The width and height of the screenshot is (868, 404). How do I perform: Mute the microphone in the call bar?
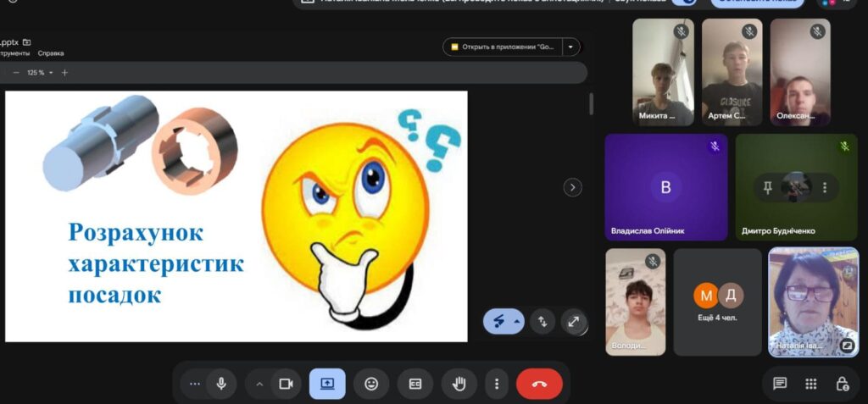point(221,384)
